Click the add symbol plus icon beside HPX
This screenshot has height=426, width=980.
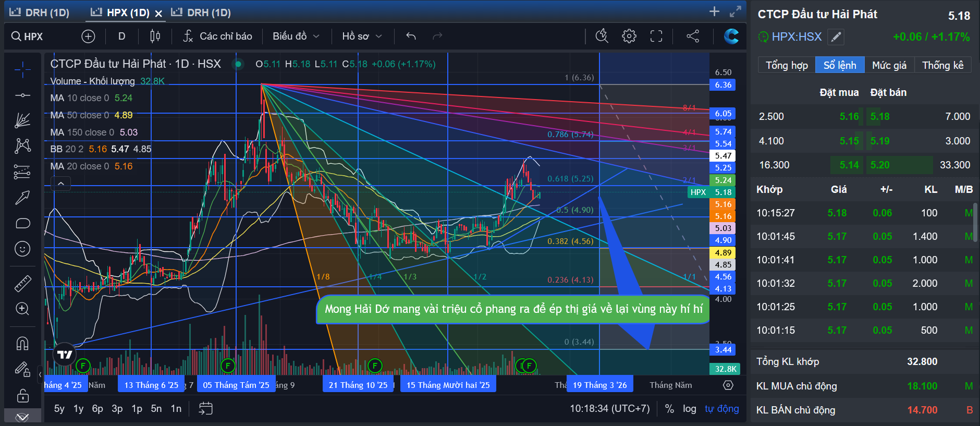pyautogui.click(x=88, y=36)
